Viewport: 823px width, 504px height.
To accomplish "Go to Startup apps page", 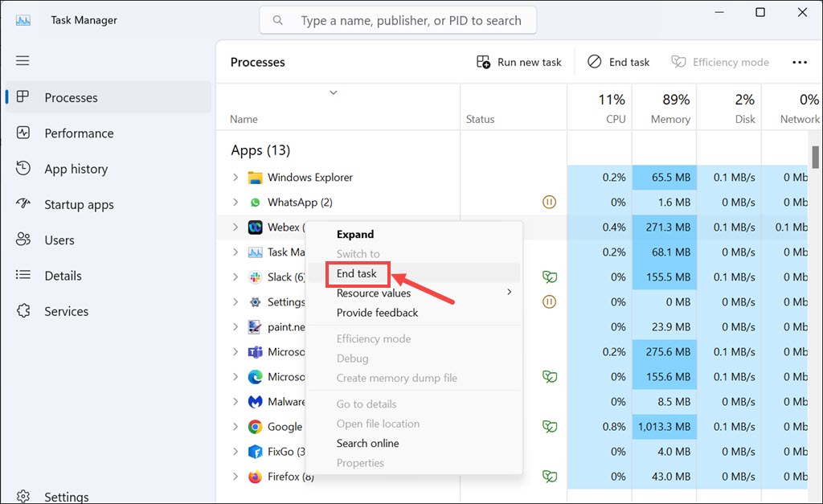I will 79,205.
